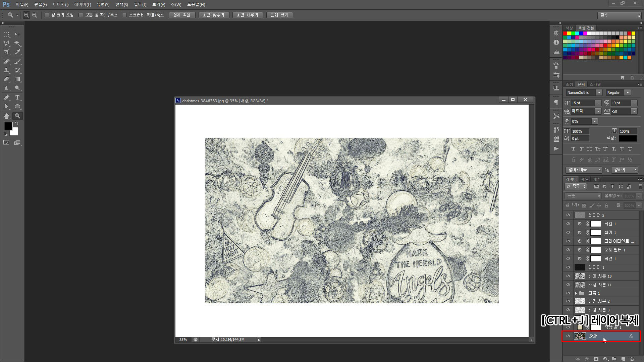
Task: Open the 필터(T) menu
Action: point(140,5)
